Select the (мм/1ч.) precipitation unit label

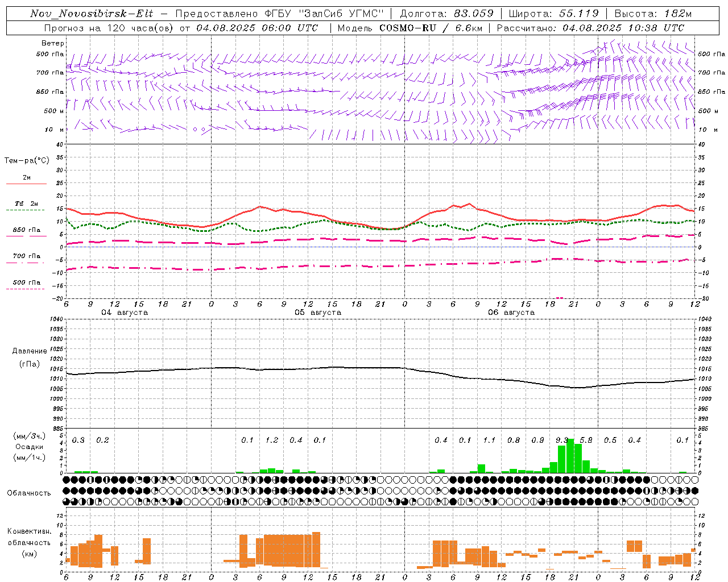30,458
